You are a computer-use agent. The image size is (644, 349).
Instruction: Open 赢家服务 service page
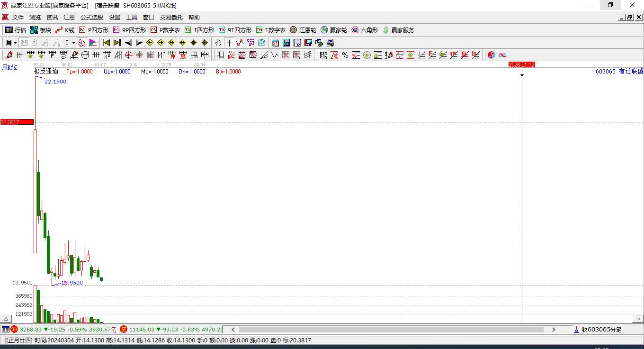tap(398, 30)
